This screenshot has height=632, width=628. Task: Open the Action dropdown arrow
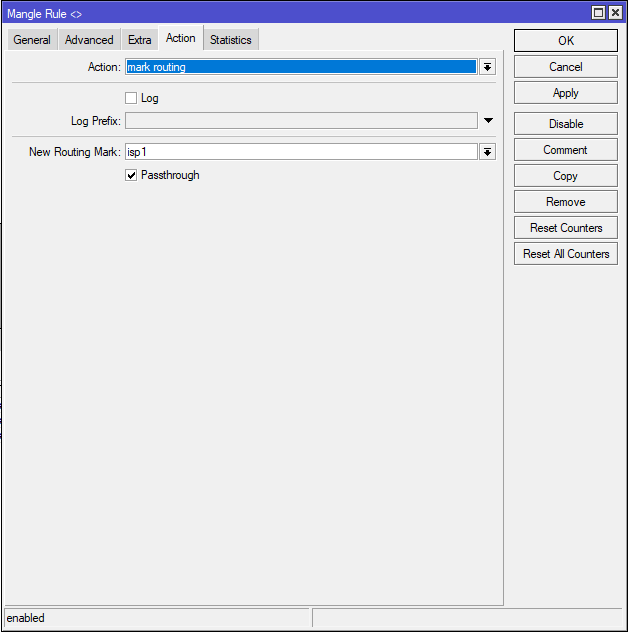pyautogui.click(x=487, y=67)
